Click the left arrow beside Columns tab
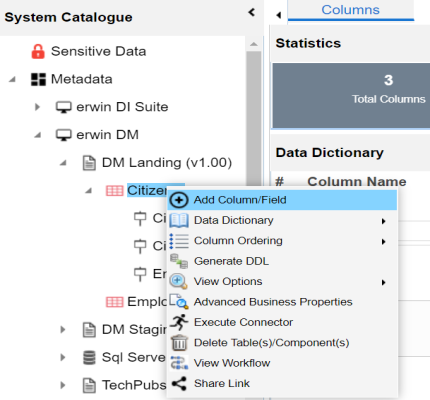430x400 pixels. coord(279,15)
